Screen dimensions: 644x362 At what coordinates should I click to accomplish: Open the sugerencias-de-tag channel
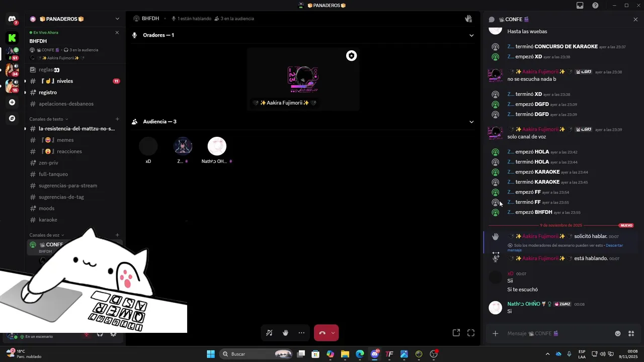pyautogui.click(x=74, y=197)
